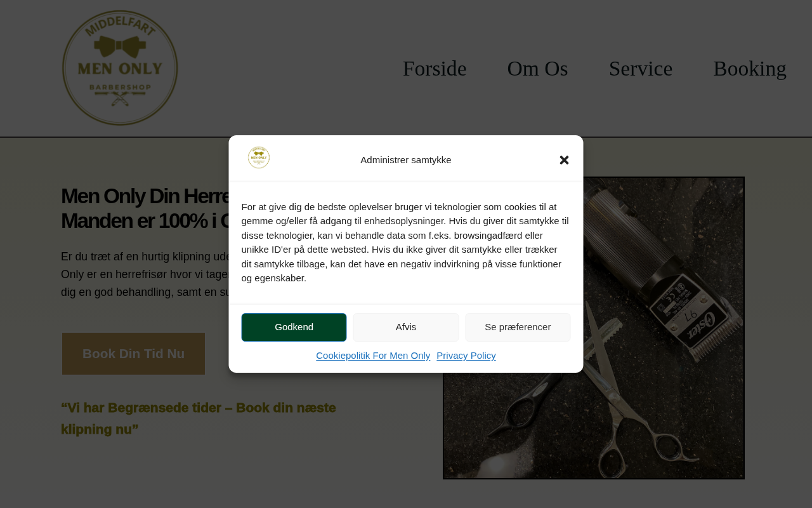This screenshot has height=508, width=812.
Task: Click the Men Only Barbershop header logo
Action: (x=120, y=68)
